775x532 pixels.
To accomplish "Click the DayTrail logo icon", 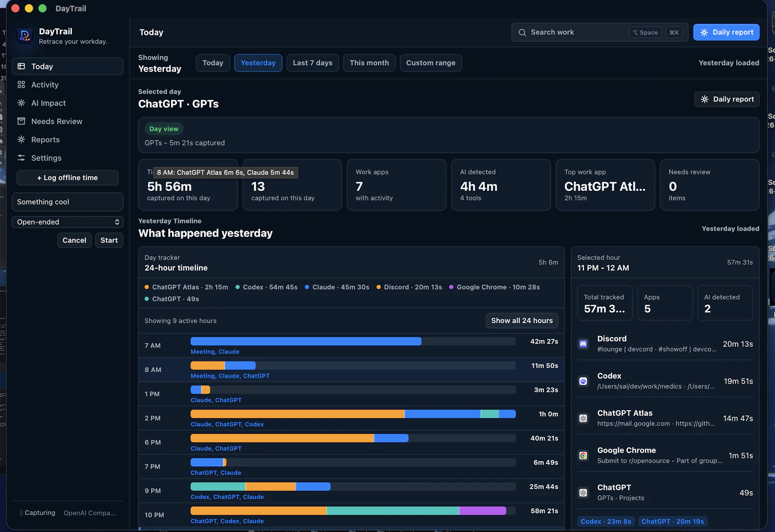I will pyautogui.click(x=25, y=35).
